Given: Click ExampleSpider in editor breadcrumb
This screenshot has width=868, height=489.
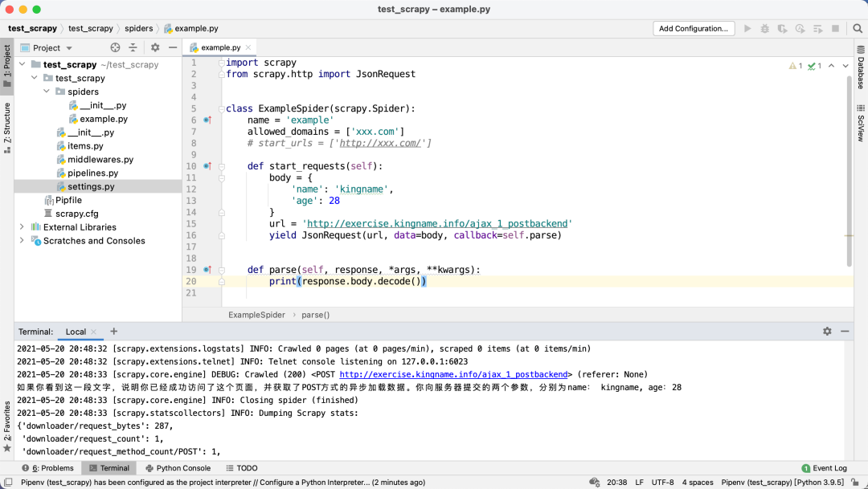Looking at the screenshot, I should point(256,315).
